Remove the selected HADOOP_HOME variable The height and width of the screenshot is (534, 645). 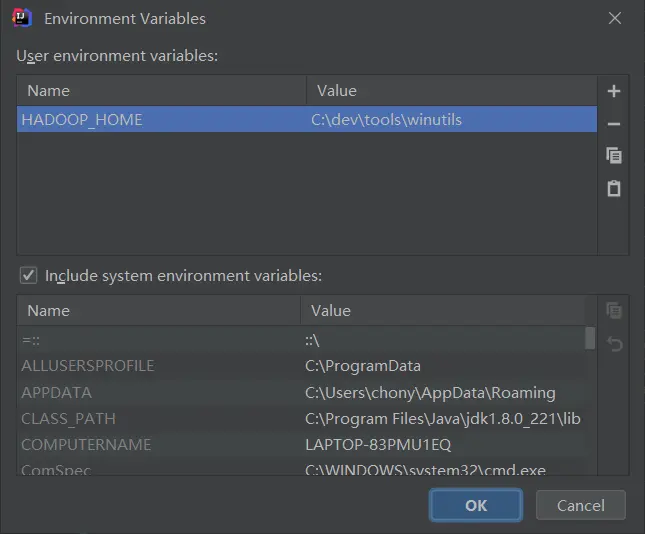click(614, 123)
